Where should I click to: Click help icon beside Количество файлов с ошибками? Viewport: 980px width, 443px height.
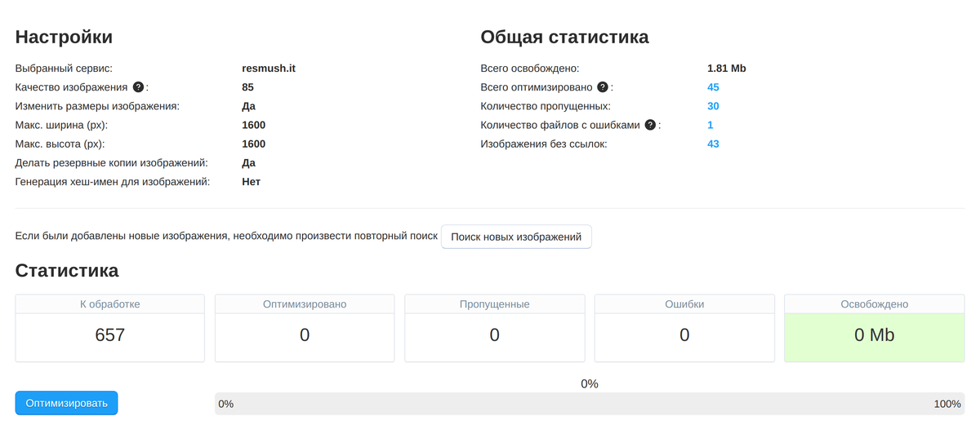point(650,125)
